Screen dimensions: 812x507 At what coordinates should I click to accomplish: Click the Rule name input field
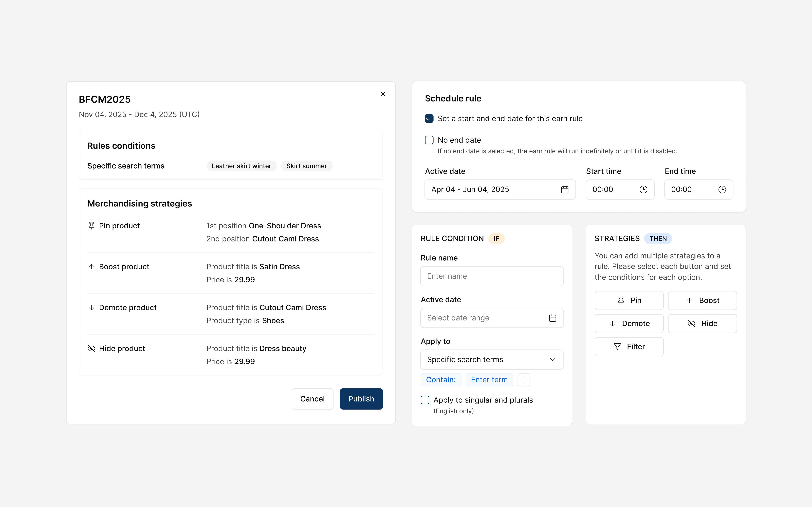pos(492,276)
